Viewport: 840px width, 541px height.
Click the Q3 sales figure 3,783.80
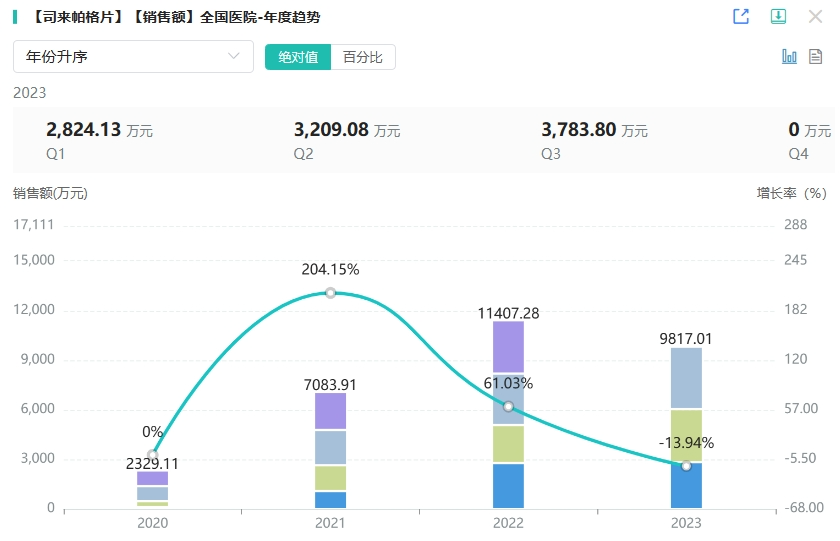click(579, 129)
